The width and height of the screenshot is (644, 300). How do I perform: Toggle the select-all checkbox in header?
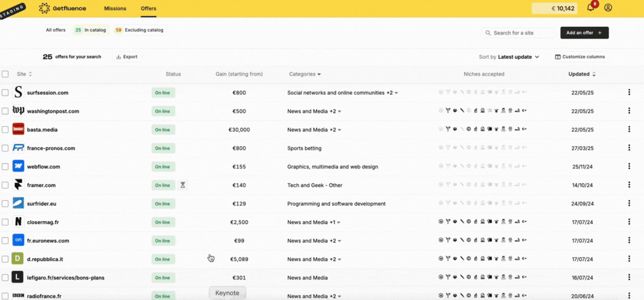(x=5, y=74)
